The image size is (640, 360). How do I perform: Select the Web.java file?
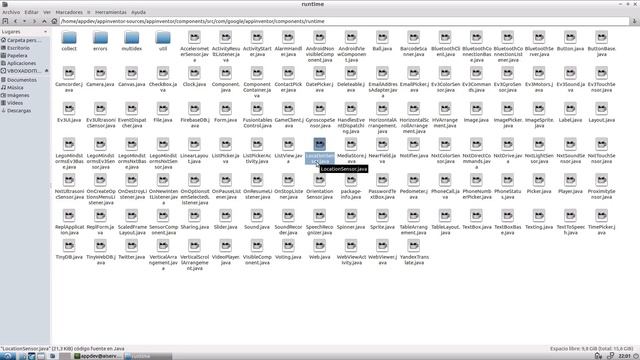320,250
